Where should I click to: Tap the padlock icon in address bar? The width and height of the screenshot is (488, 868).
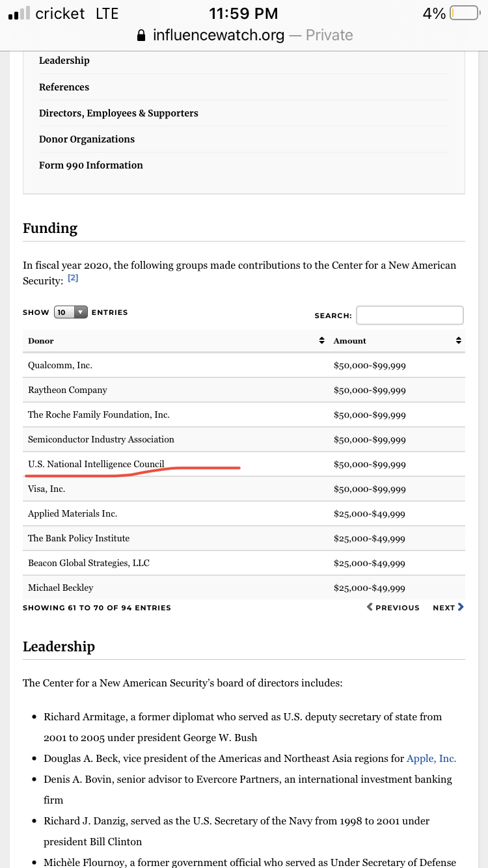pyautogui.click(x=141, y=35)
